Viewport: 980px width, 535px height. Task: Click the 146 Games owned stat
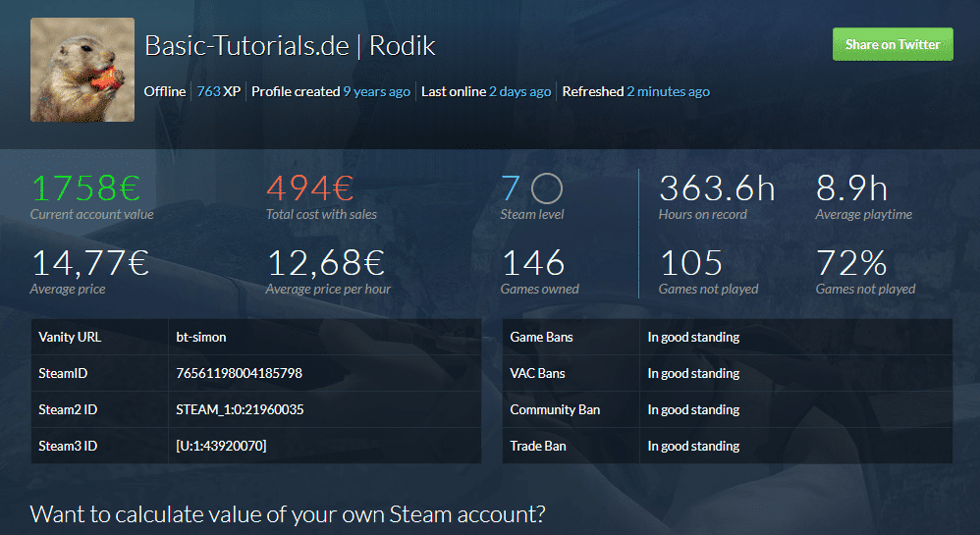click(534, 263)
